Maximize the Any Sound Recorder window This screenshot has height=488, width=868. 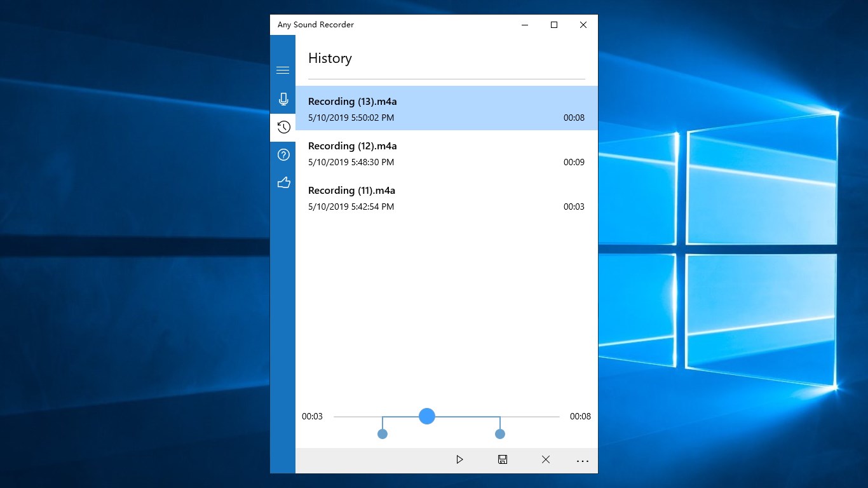[x=554, y=25]
